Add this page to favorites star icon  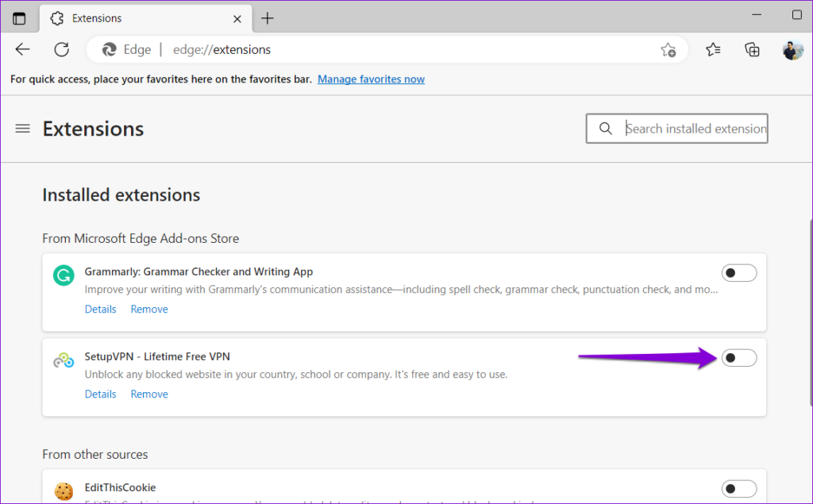(x=668, y=49)
